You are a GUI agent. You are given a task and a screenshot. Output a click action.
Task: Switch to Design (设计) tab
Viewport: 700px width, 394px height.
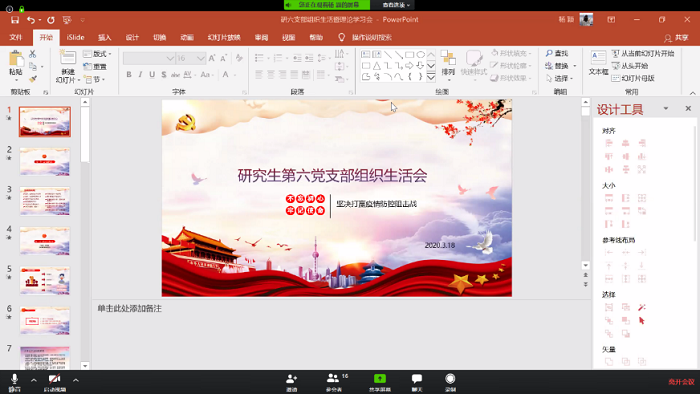pyautogui.click(x=132, y=37)
